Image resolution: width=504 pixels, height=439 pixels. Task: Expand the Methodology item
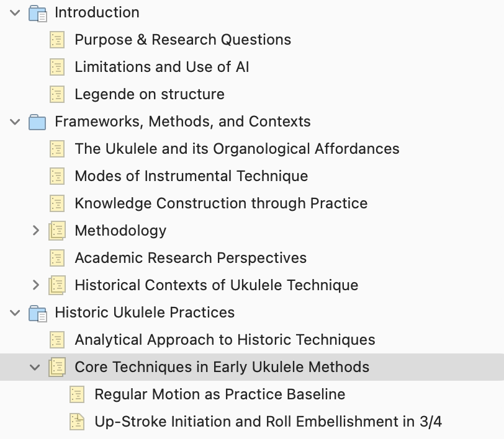[35, 231]
